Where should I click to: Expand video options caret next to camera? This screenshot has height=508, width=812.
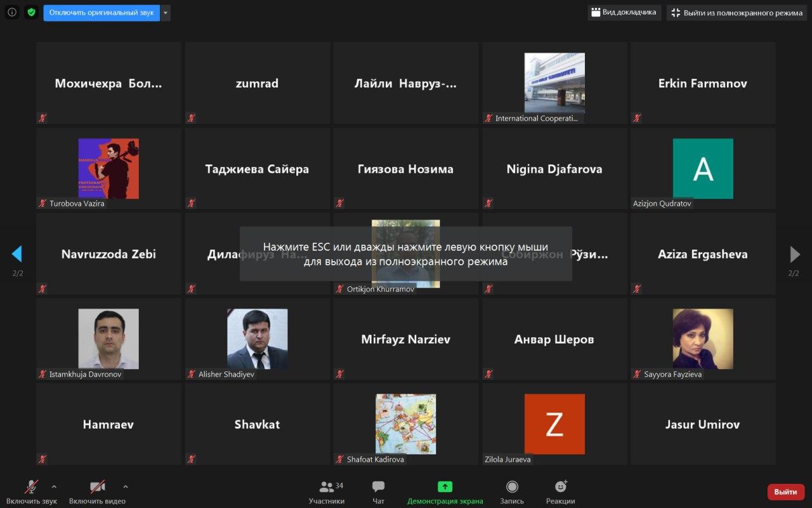(x=126, y=487)
